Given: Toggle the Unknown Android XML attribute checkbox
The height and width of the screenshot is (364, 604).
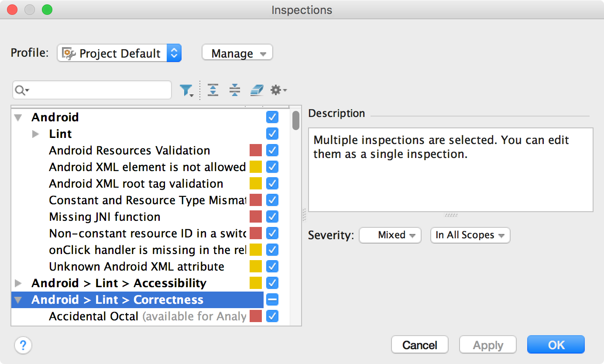Looking at the screenshot, I should [x=271, y=266].
